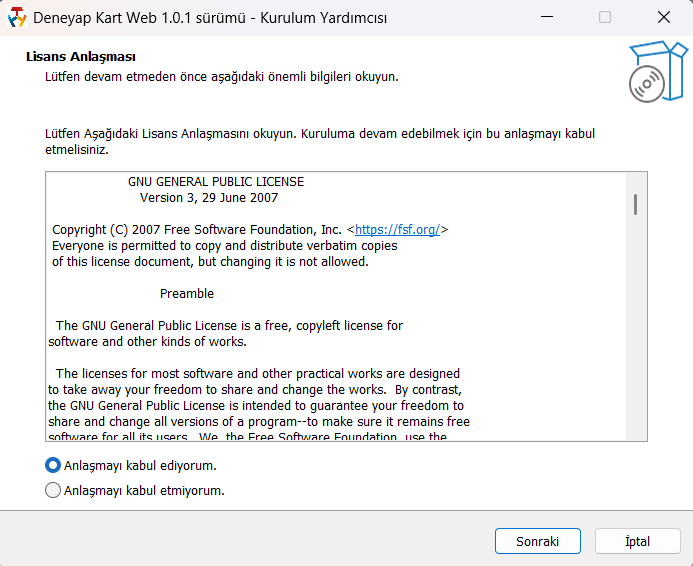This screenshot has height=566, width=693.
Task: Click the "The licenses for most software" line
Action: point(258,373)
